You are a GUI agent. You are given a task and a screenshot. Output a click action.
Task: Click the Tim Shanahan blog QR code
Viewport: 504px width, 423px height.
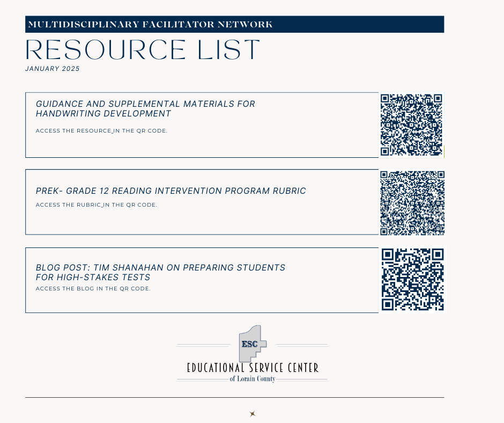413,279
